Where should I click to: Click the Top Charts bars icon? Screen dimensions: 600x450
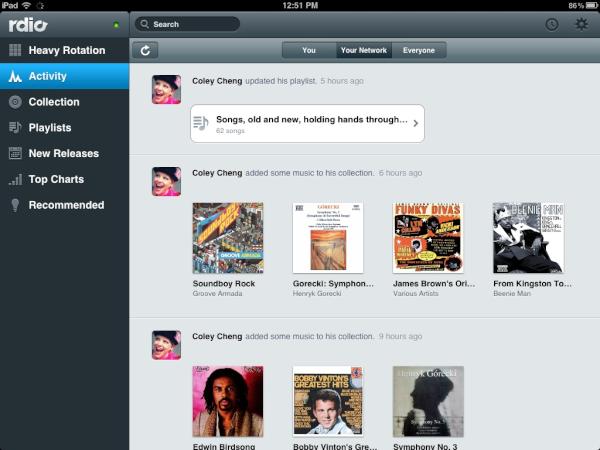tap(15, 179)
